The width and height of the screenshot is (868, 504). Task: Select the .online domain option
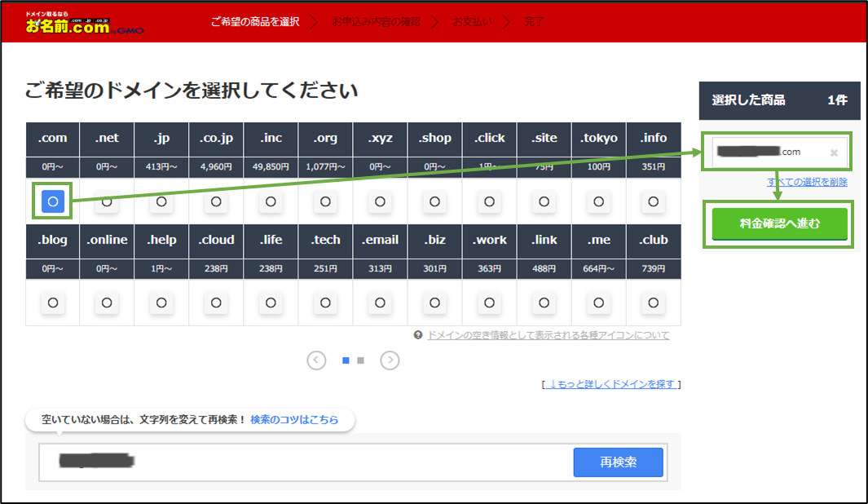point(107,303)
